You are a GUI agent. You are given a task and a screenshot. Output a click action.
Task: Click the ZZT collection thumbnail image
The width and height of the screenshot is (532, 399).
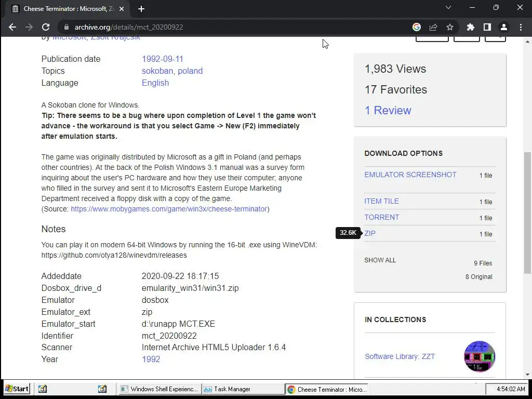480,356
